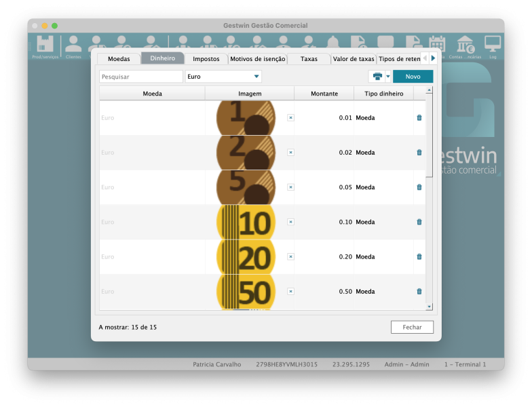Expand the print options arrow
532x407 pixels.
point(388,77)
